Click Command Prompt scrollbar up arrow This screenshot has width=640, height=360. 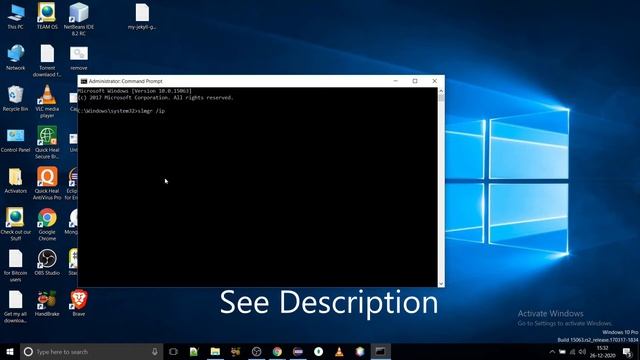coord(441,91)
